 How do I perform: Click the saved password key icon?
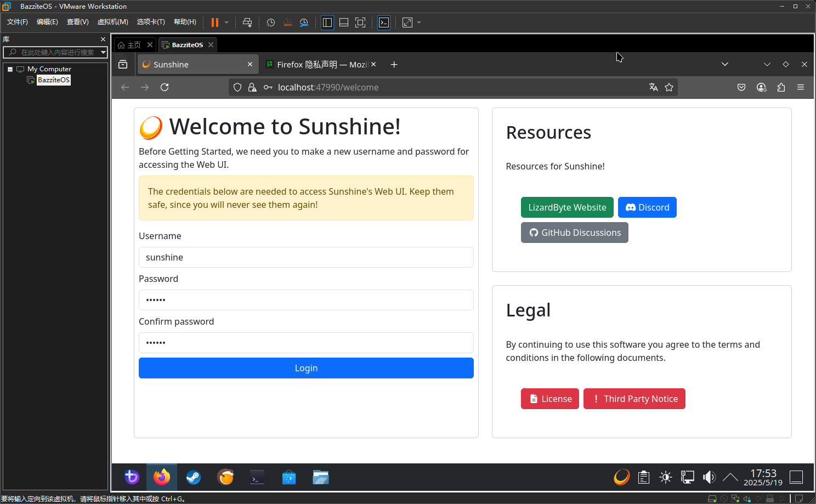pos(268,87)
